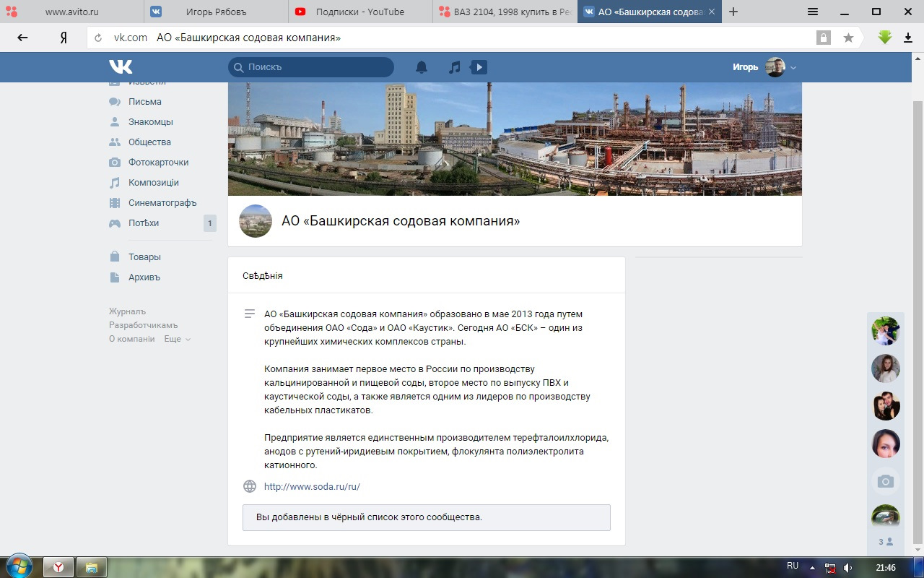Image resolution: width=924 pixels, height=578 pixels.
Task: Switch to the Подписки - YouTube tab
Action: [x=361, y=12]
